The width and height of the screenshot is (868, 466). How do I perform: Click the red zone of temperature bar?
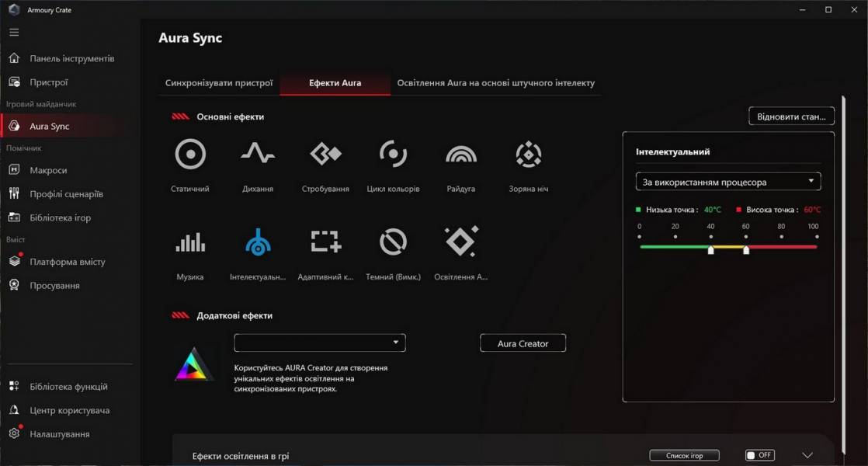tap(783, 247)
